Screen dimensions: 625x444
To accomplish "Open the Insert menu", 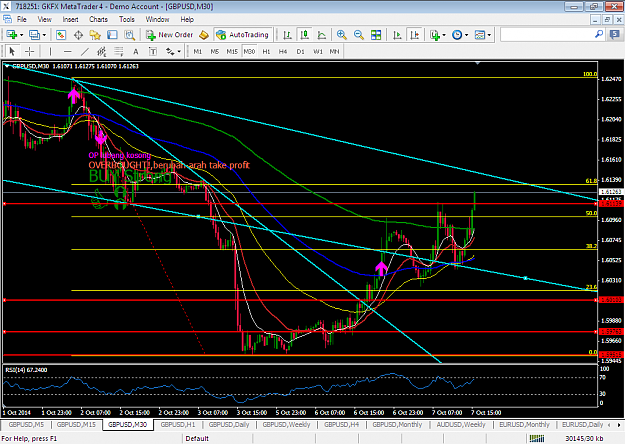I will click(70, 19).
